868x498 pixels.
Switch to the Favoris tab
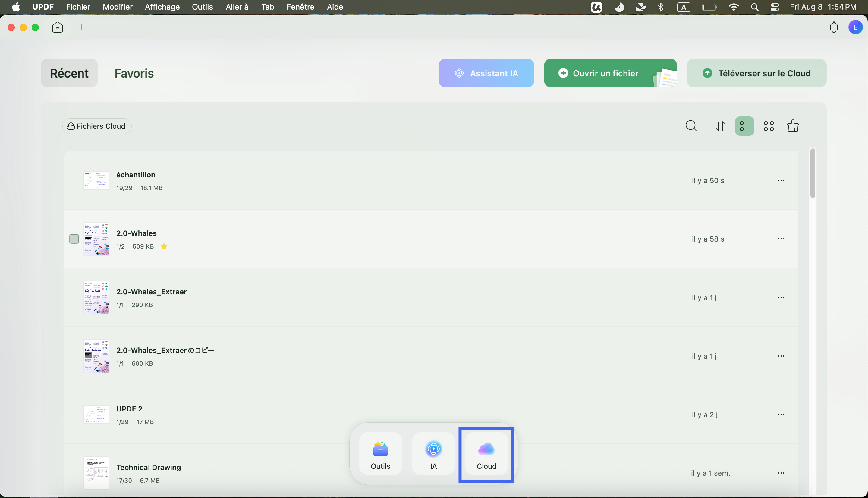[x=134, y=73]
